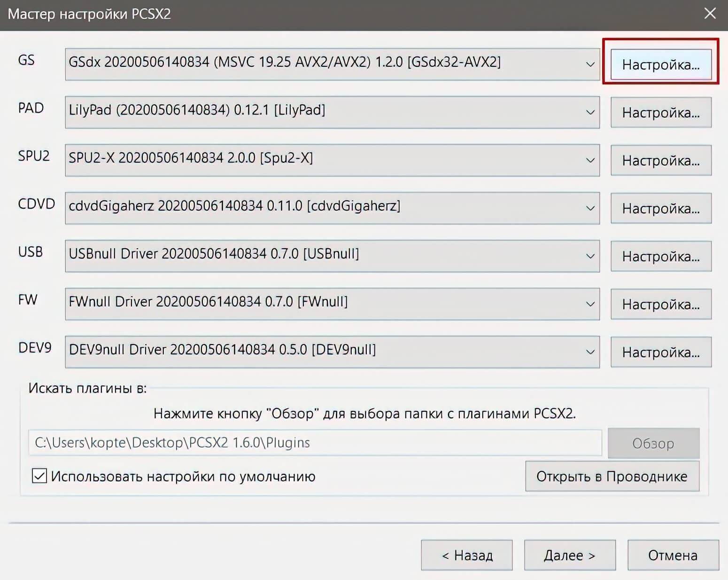Open the DEV9null Driver dropdown
Screen dimensions: 728x580
332,352
